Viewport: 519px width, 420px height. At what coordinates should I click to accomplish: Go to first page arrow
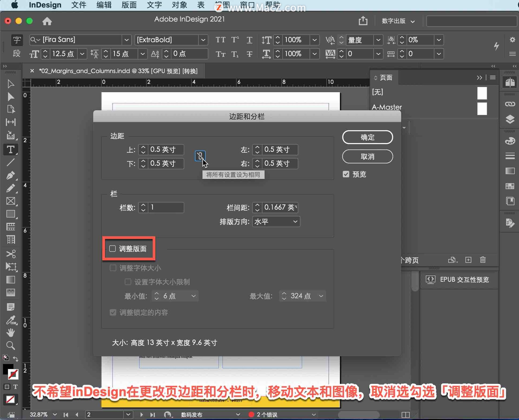pyautogui.click(x=66, y=414)
